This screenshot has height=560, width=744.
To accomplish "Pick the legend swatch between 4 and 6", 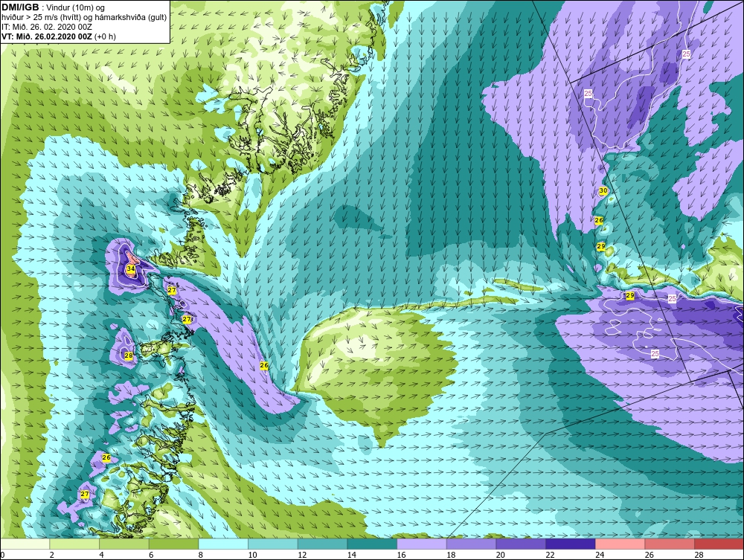I will [124, 544].
